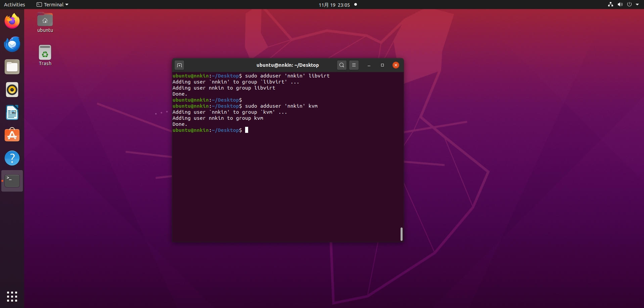Screen dimensions: 644x308
Task: Click the terminal window scrollbar
Action: 401,234
